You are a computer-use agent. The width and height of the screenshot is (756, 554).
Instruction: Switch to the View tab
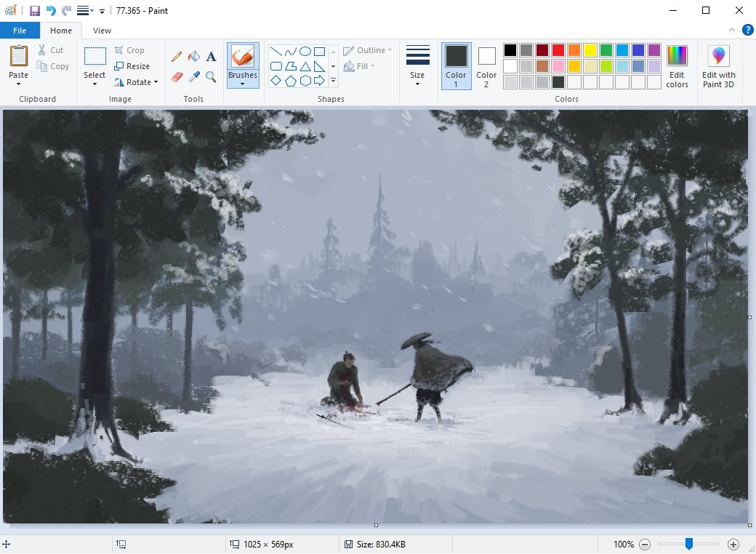102,31
